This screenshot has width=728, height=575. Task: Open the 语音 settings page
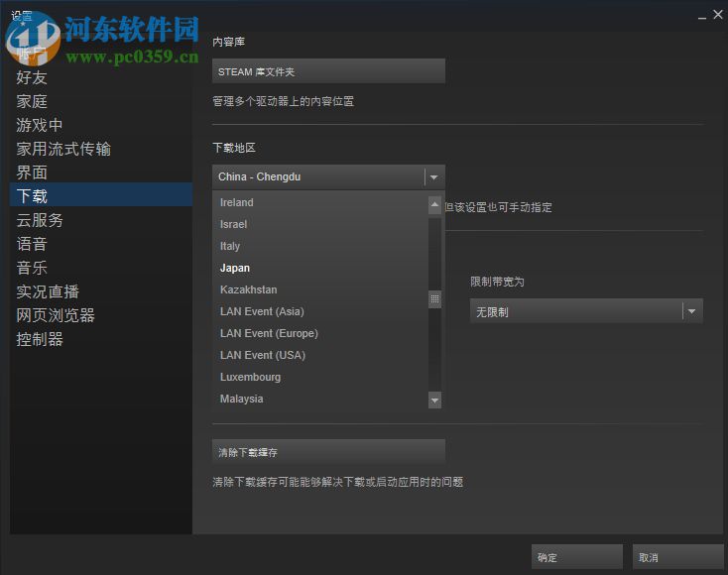tap(101, 244)
